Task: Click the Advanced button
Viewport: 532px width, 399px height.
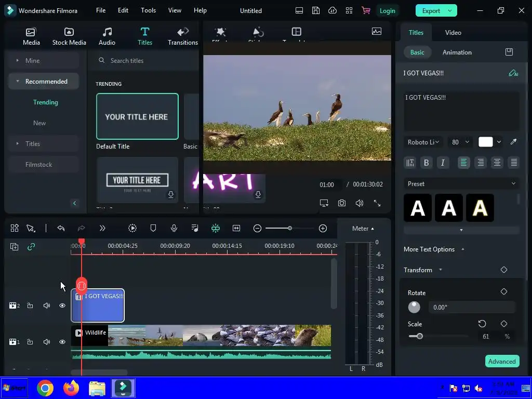Action: point(501,361)
